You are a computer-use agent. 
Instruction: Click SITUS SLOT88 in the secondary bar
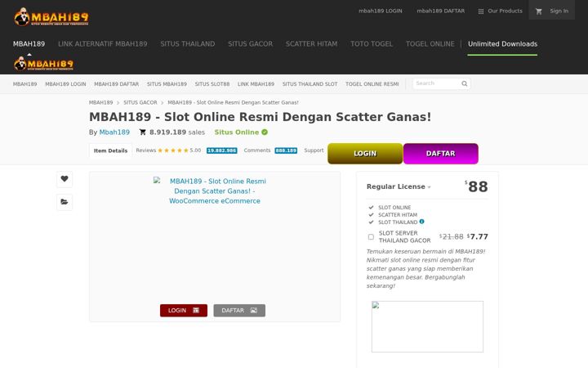tap(212, 84)
